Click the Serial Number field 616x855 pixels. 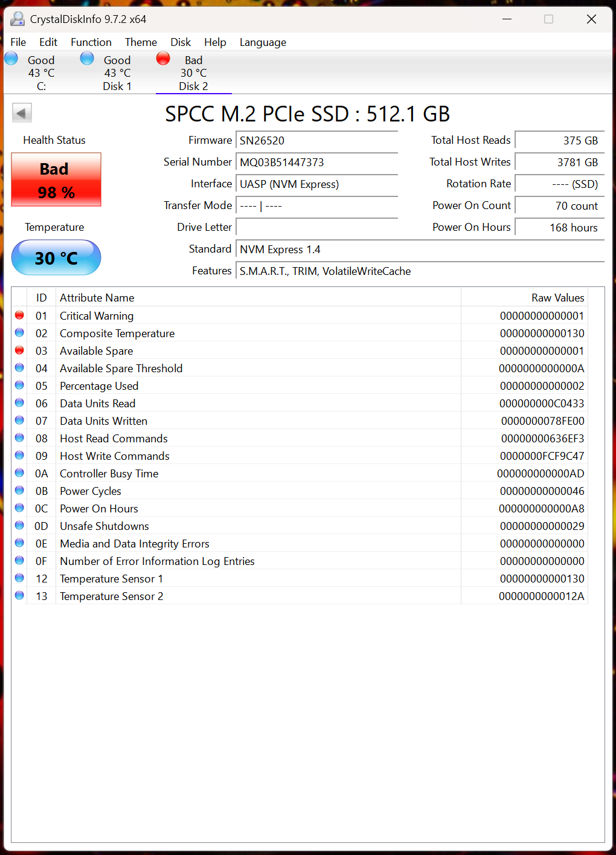pyautogui.click(x=316, y=163)
